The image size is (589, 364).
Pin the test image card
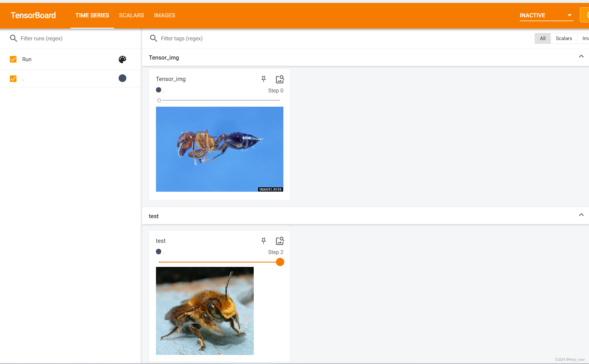[x=263, y=241]
